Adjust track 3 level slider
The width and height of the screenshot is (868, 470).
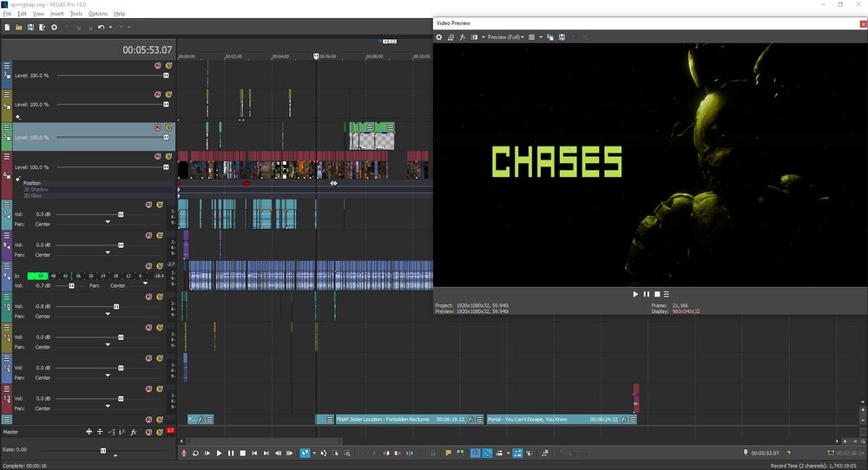coord(166,75)
